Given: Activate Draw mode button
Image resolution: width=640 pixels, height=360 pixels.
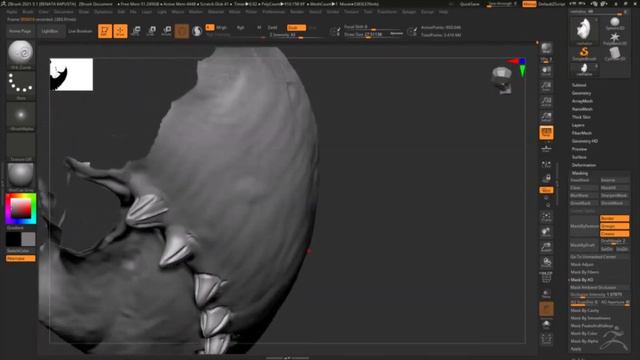Looking at the screenshot, I should coord(120,31).
